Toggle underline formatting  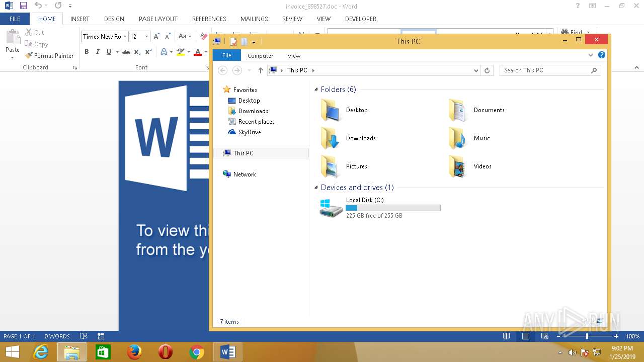[109, 52]
